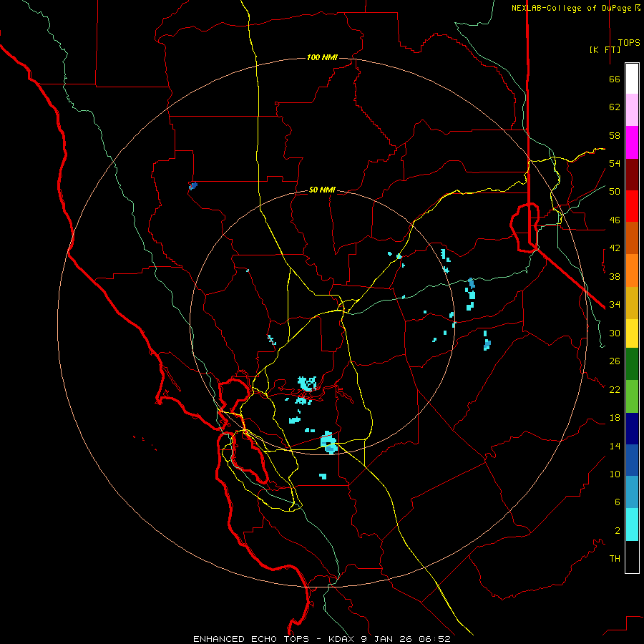
Task: Click the black TH threshold legend swatch
Action: 632,557
